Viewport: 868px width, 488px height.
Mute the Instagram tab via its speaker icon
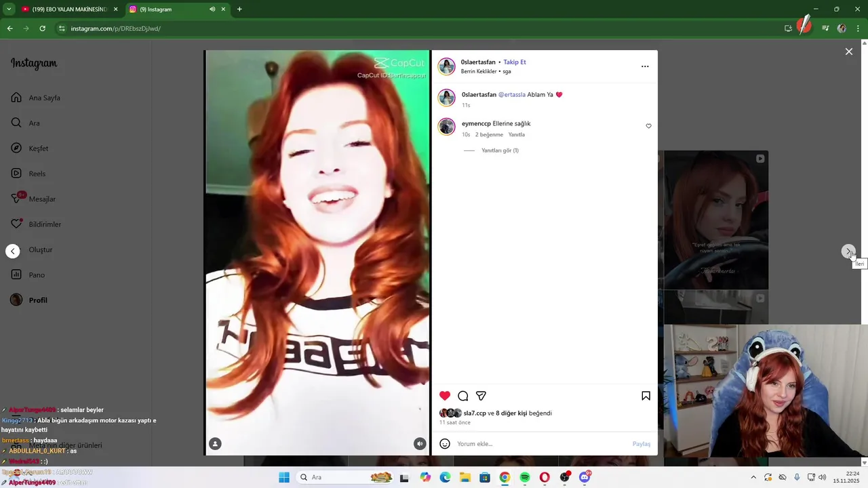coord(212,9)
